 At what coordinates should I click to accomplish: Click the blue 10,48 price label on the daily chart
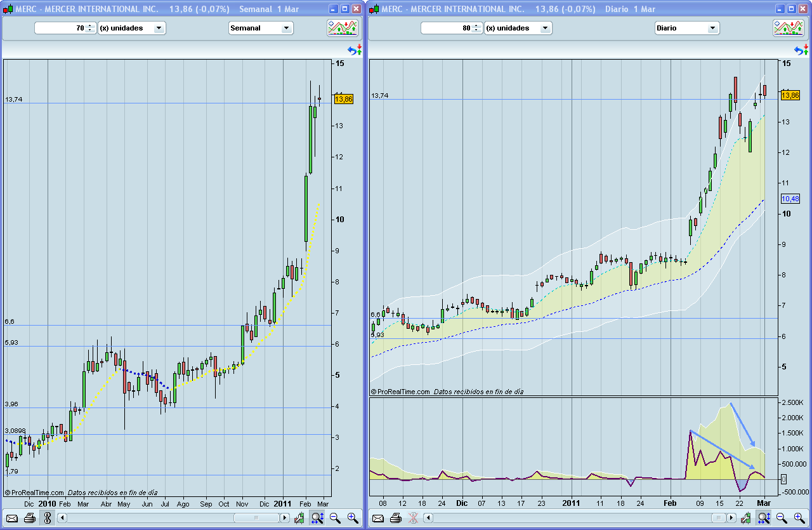(x=790, y=199)
